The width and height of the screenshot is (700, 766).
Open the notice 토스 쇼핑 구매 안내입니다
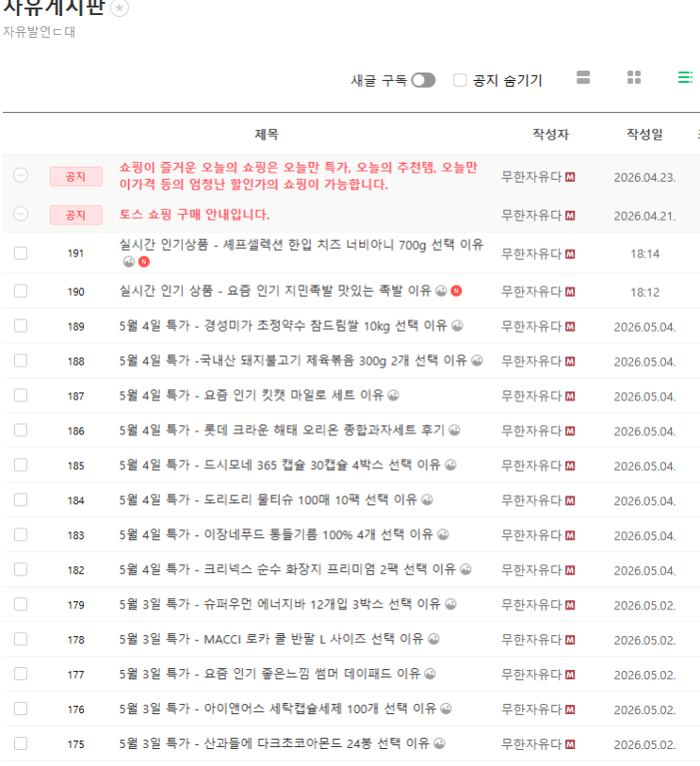[194, 215]
